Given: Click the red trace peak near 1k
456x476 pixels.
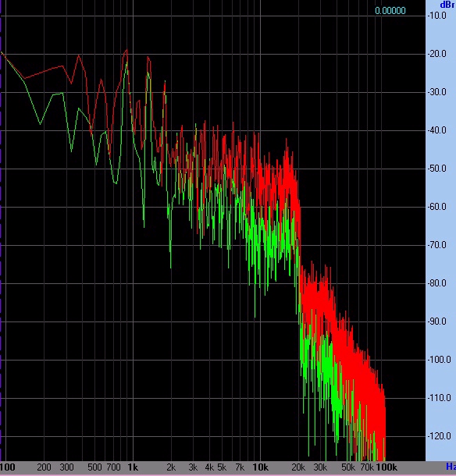Looking at the screenshot, I should pos(126,51).
